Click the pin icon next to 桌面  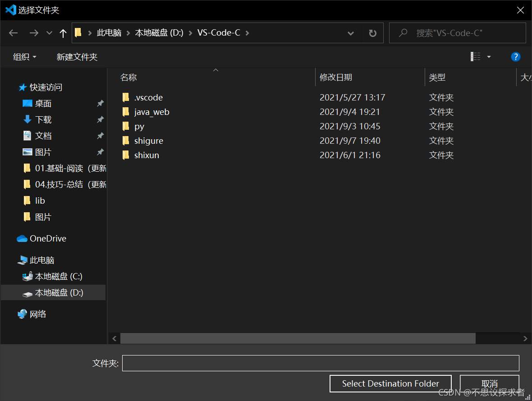[x=100, y=103]
